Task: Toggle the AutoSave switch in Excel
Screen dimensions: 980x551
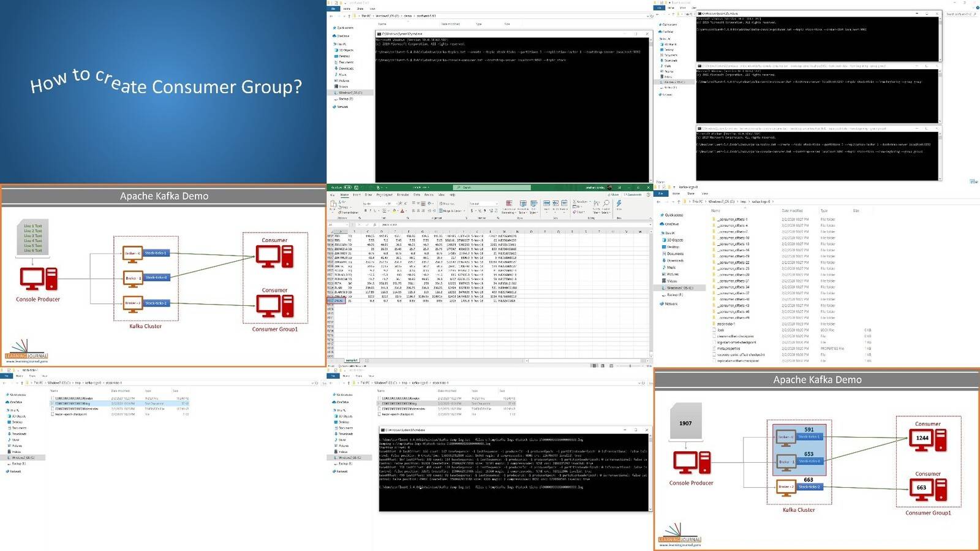Action: click(x=348, y=188)
